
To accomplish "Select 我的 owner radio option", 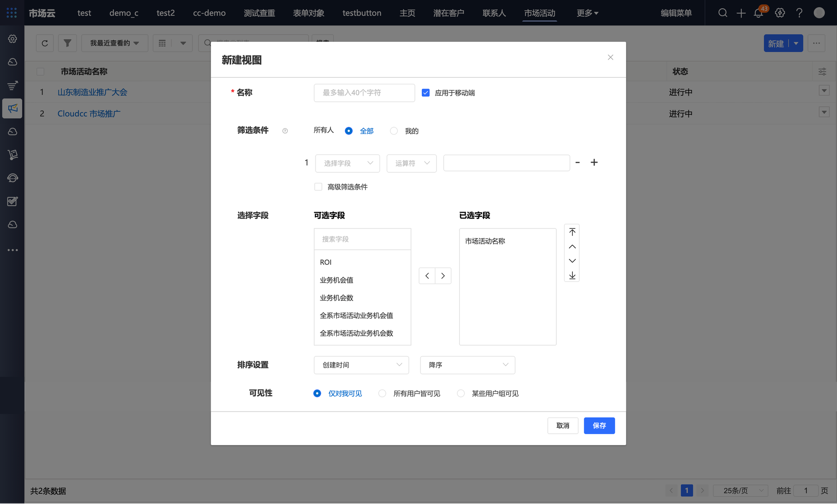I will coord(394,131).
